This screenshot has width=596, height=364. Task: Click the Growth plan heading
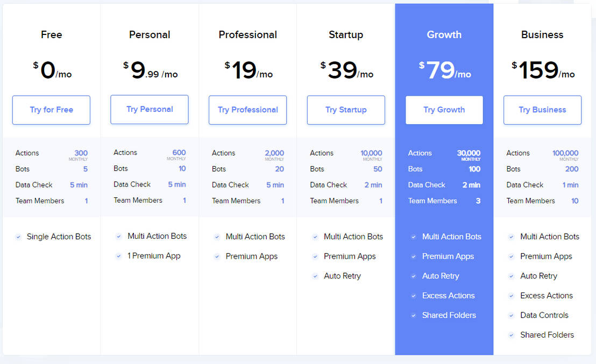tap(444, 34)
